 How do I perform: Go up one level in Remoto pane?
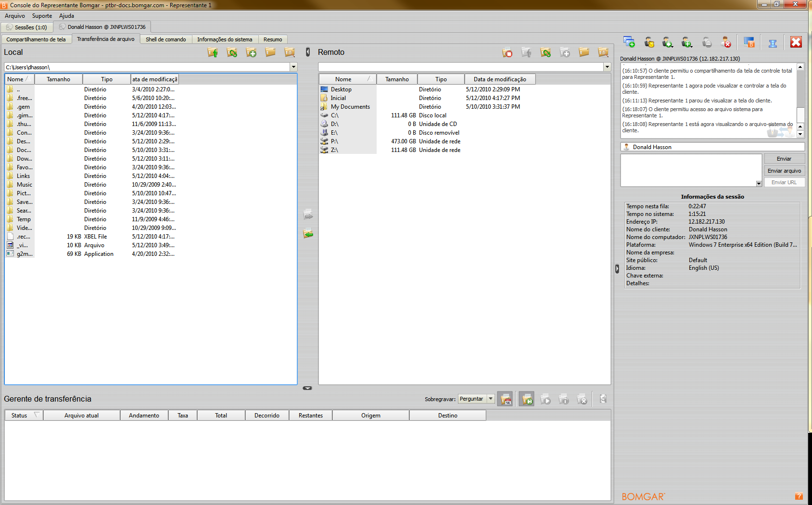pos(526,52)
